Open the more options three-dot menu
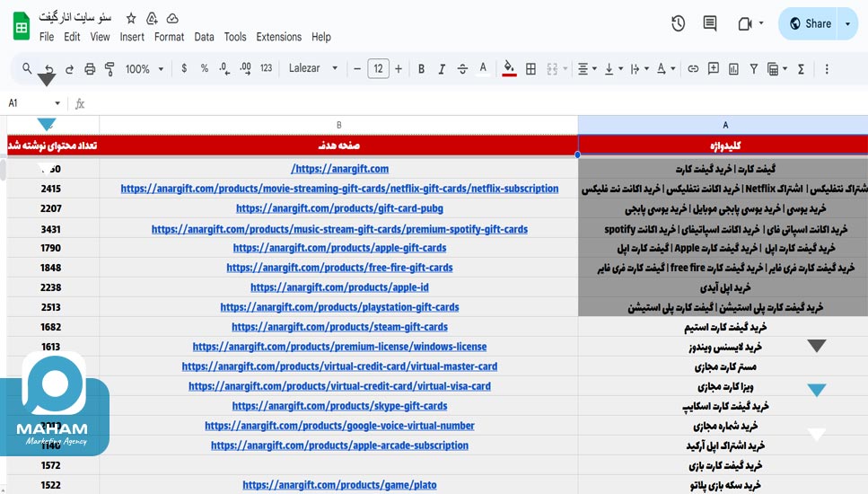Viewport: 868px width, 494px height. click(827, 68)
